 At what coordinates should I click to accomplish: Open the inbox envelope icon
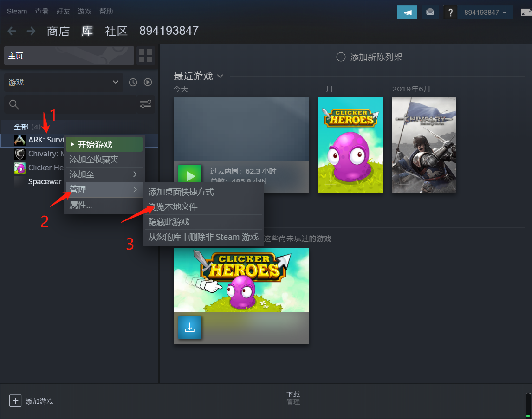pos(430,12)
